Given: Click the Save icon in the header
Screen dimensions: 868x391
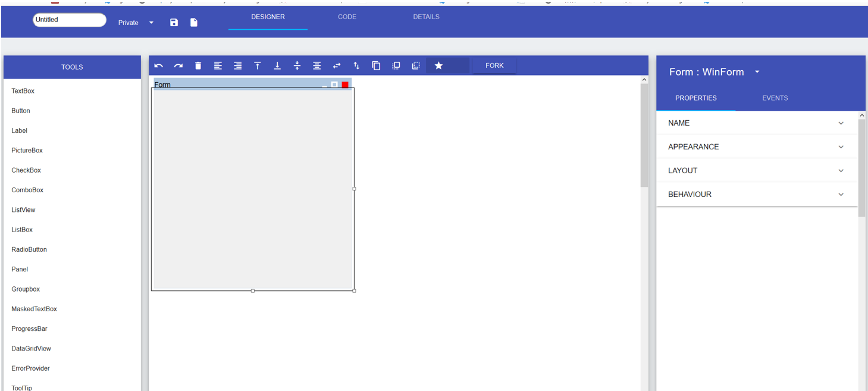Looking at the screenshot, I should pos(174,22).
